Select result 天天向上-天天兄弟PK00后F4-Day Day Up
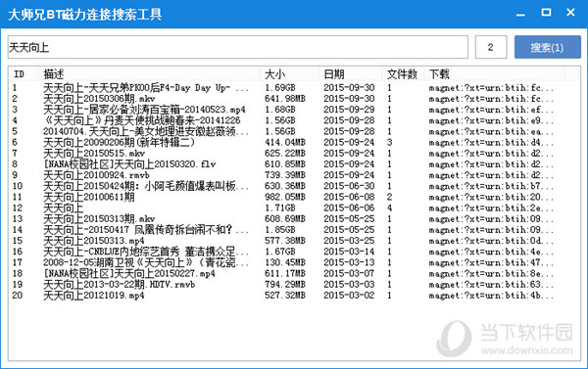588x369 pixels. click(146, 88)
